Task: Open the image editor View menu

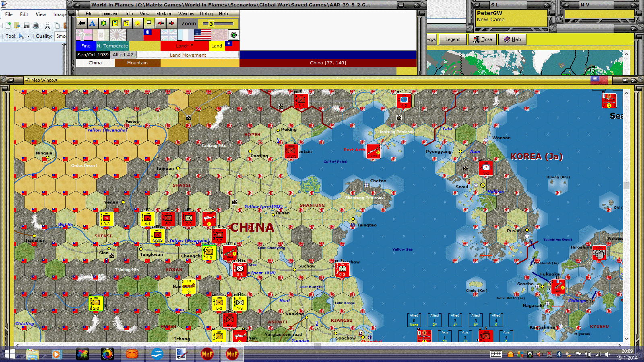Action: [x=41, y=14]
